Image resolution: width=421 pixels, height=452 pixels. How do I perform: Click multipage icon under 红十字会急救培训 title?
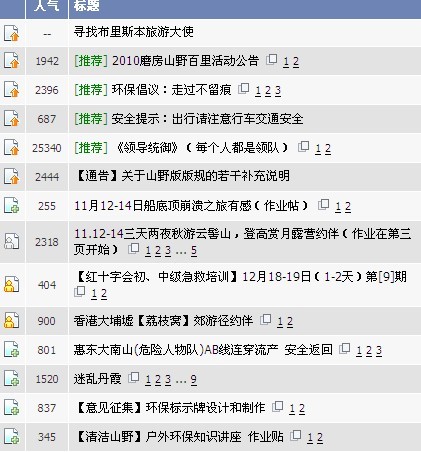[79, 292]
